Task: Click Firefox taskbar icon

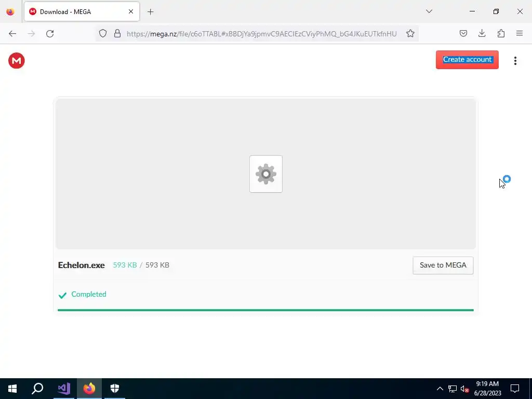Action: pyautogui.click(x=89, y=389)
